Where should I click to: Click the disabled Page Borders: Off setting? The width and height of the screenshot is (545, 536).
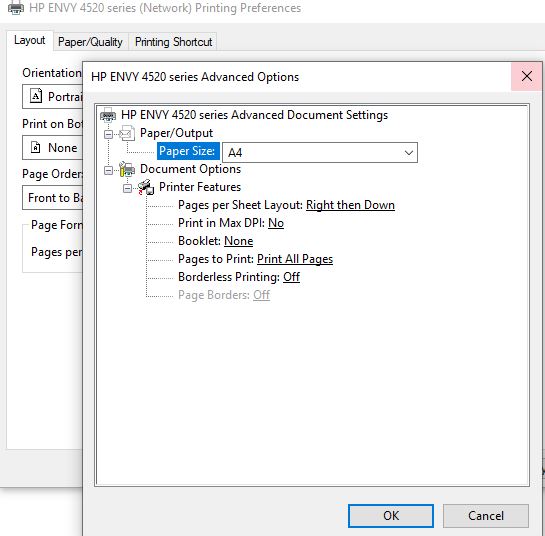[x=224, y=295]
